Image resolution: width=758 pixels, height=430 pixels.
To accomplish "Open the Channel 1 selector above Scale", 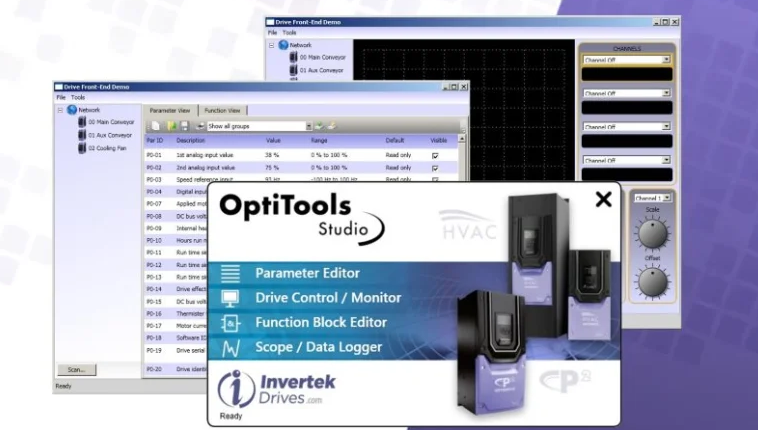I will click(x=652, y=198).
